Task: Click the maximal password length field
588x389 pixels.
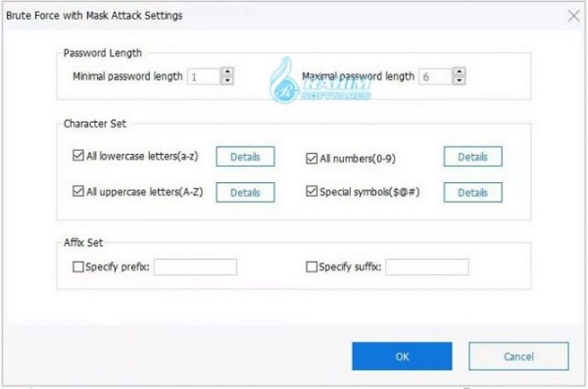Action: pos(434,76)
